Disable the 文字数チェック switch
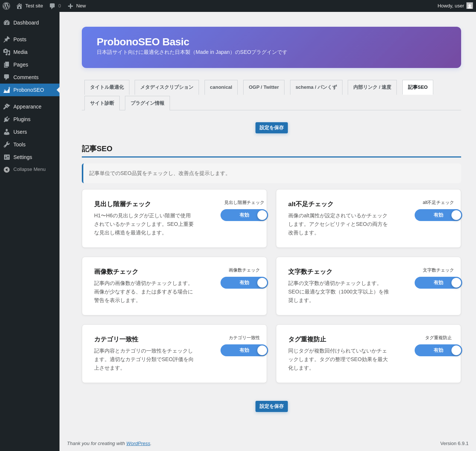The width and height of the screenshot is (476, 451). 438,283
